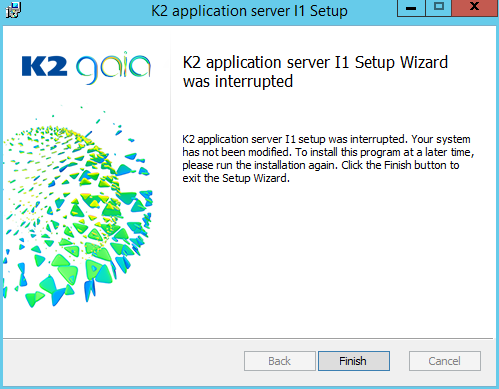
Task: Click 'please run the installation again' text line
Action: coord(261,165)
